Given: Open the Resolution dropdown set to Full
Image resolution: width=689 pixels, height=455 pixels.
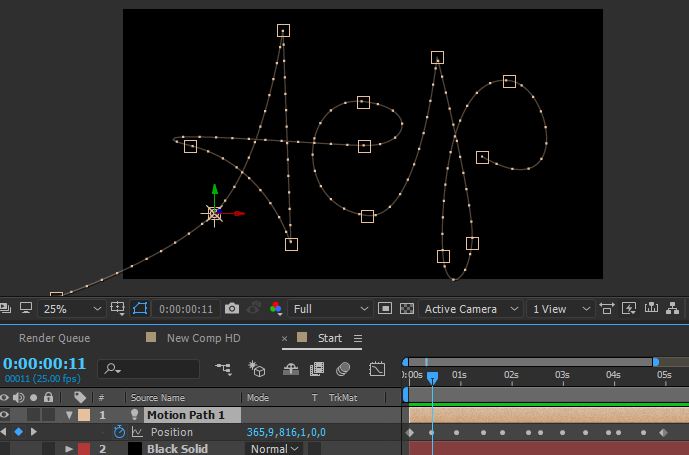Looking at the screenshot, I should (x=330, y=309).
